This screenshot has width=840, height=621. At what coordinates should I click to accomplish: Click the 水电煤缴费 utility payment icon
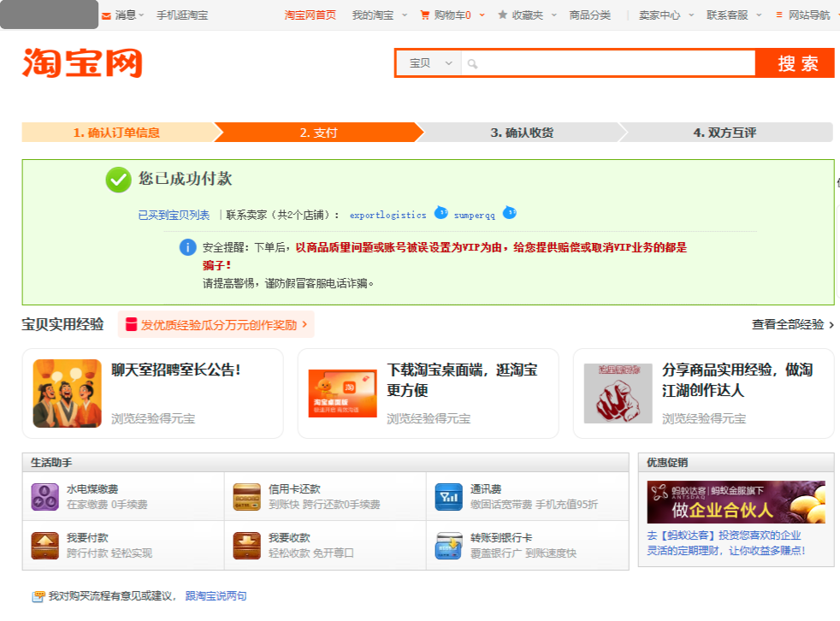click(x=44, y=497)
